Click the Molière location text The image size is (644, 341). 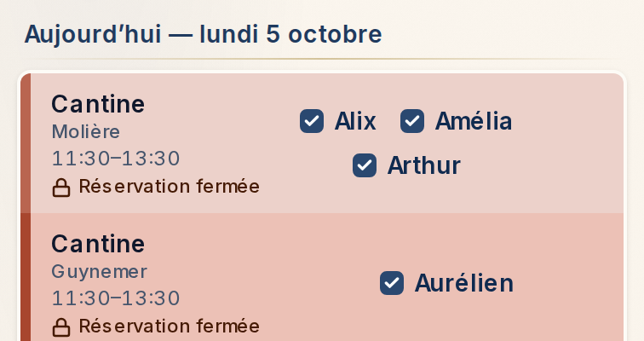click(86, 132)
